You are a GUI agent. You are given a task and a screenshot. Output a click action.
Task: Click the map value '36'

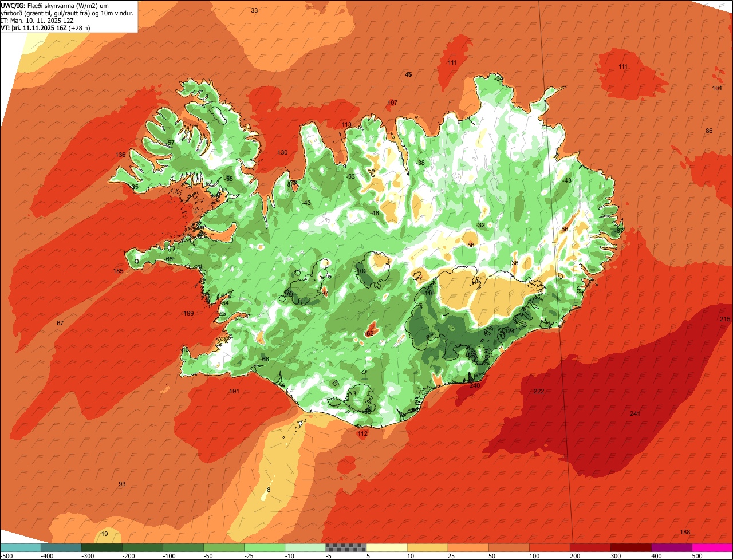515,263
